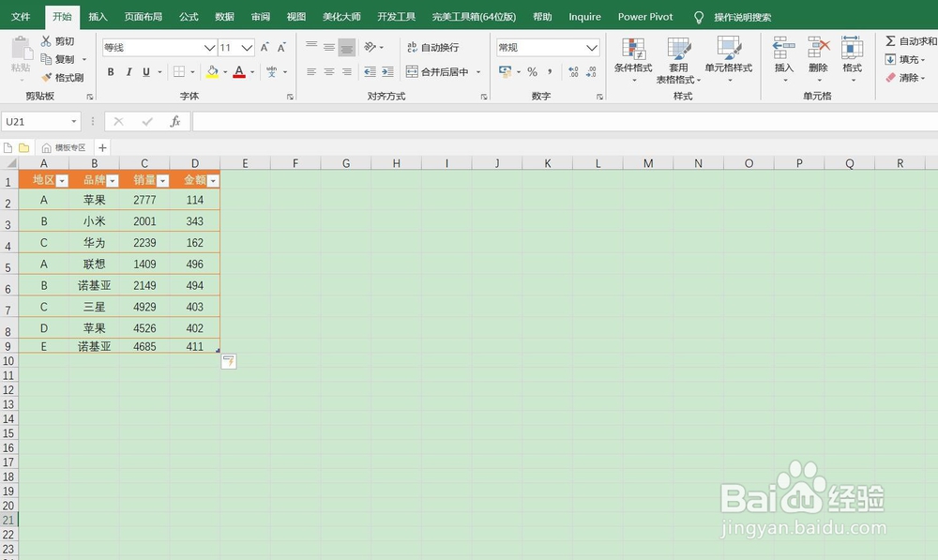Click the Fill Color paint bucket icon
Screen dimensions: 938x560
tap(214, 71)
